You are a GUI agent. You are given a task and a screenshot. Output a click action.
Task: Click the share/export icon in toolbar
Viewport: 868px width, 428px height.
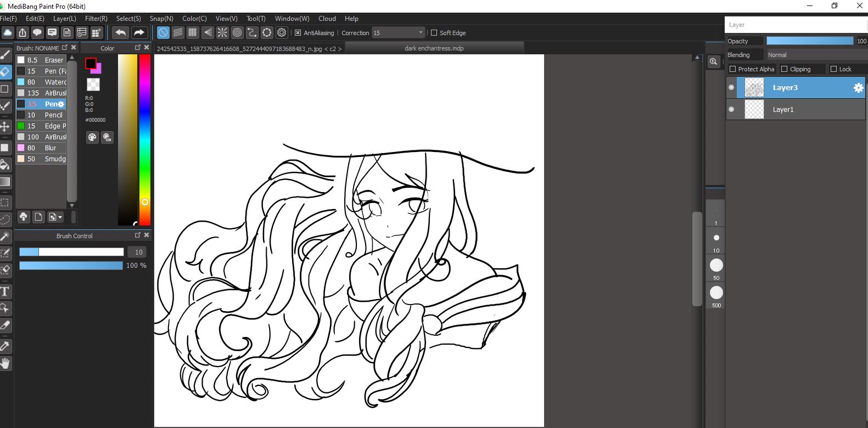point(23,32)
